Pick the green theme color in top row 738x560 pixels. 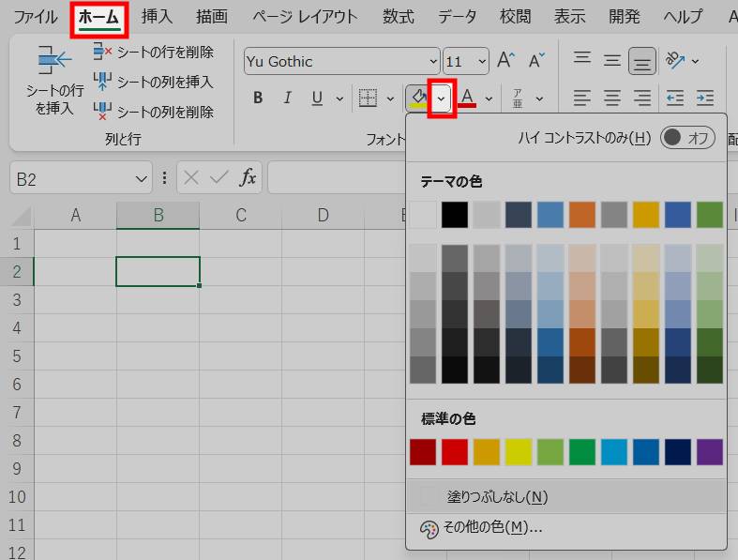coord(710,215)
